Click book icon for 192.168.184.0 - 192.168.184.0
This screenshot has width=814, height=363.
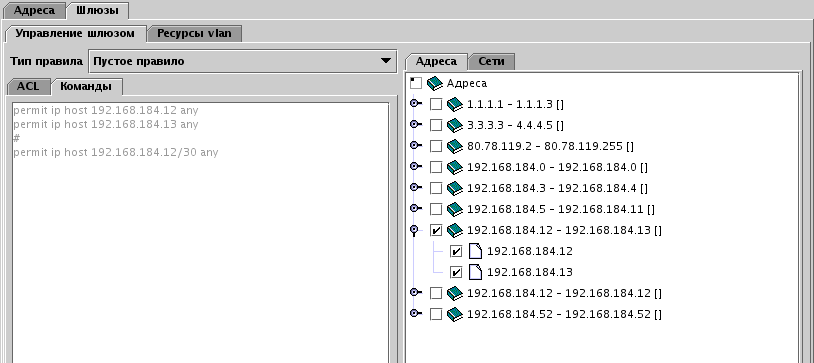pyautogui.click(x=455, y=167)
